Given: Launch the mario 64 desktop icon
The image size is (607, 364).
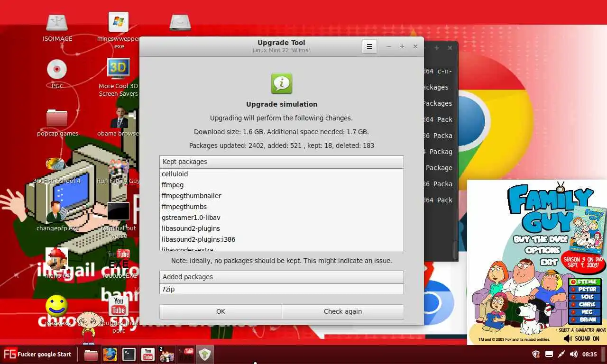Looking at the screenshot, I should click(57, 259).
